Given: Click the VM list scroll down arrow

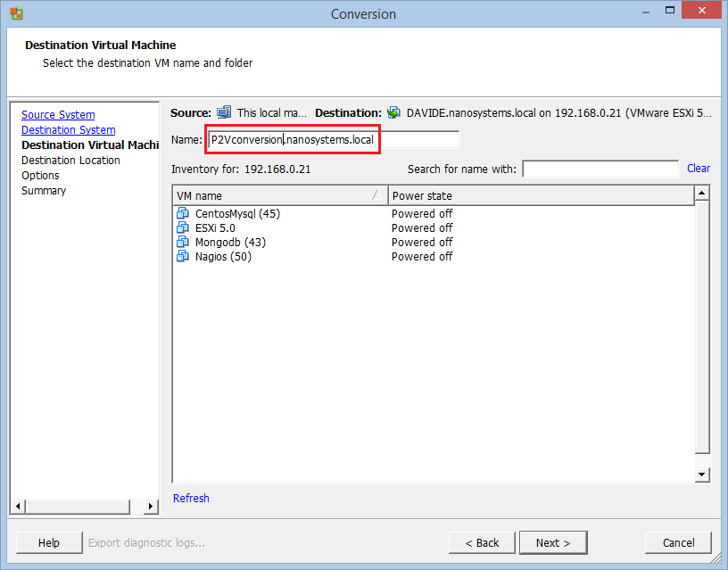Looking at the screenshot, I should click(702, 475).
